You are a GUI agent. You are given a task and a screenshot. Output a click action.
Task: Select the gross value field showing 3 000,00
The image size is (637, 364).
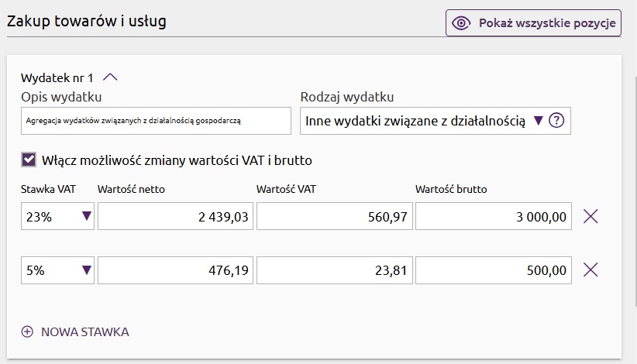(x=494, y=216)
